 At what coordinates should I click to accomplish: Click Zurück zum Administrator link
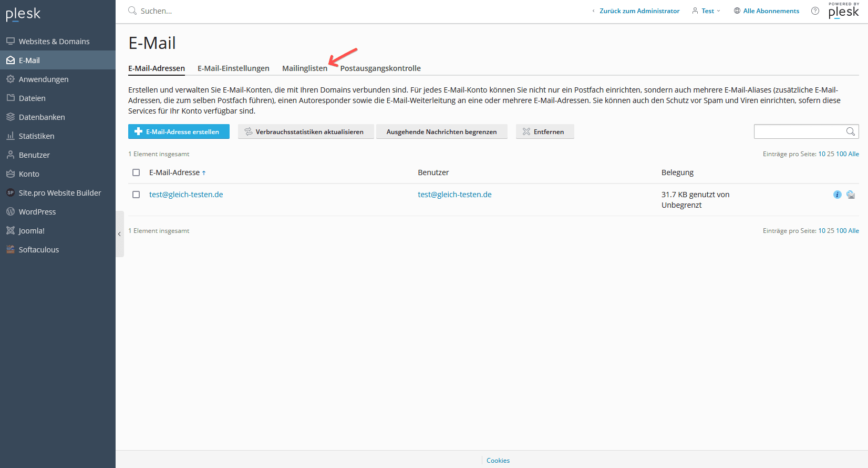639,11
